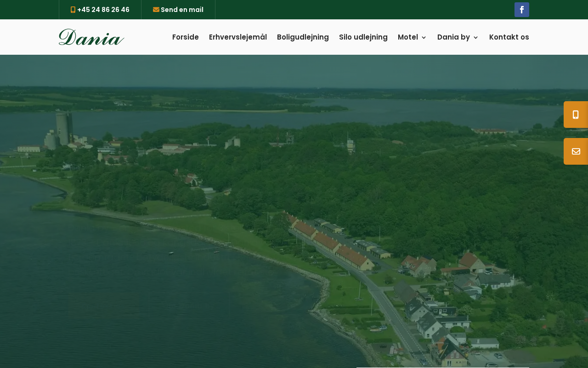Select Silo udlejning in the navigation
588x368 pixels.
(363, 37)
